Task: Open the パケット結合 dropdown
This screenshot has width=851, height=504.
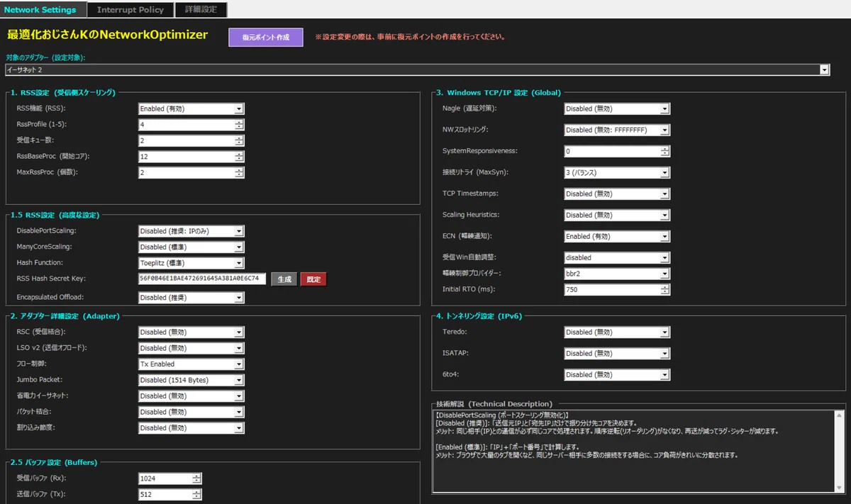Action: (191, 412)
